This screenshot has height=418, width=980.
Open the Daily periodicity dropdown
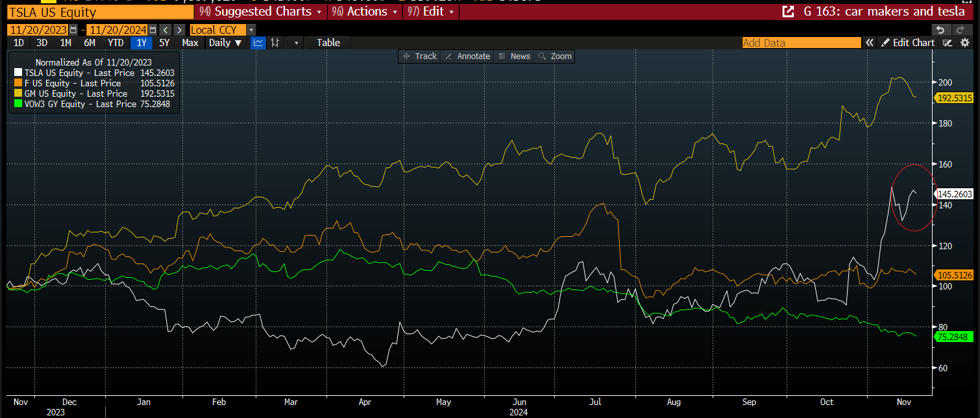(x=226, y=43)
